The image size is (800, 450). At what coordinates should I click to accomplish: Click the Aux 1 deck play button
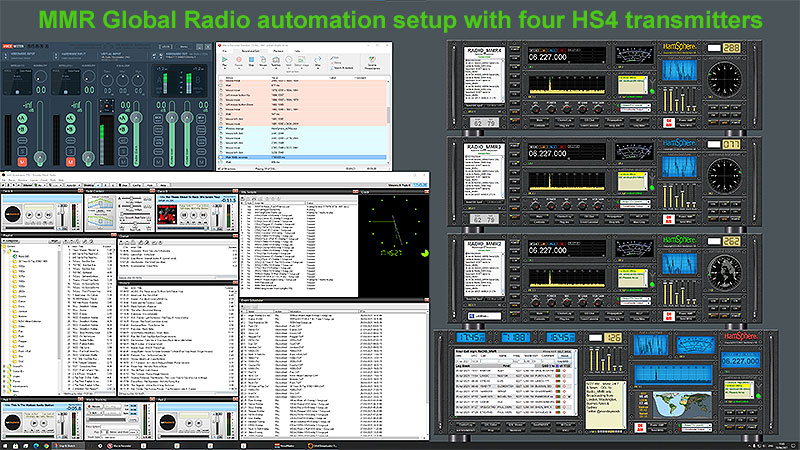[x=34, y=423]
